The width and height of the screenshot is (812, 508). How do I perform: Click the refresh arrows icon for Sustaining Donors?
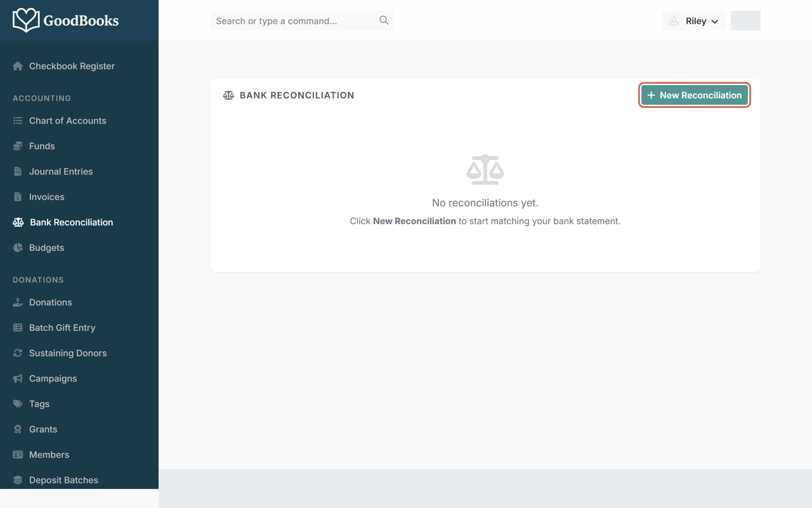point(18,353)
